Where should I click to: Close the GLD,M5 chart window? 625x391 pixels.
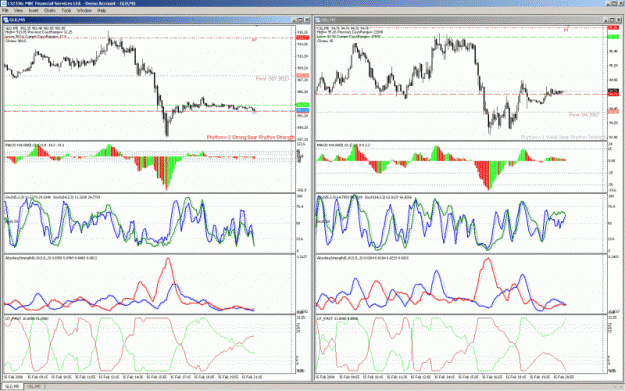pos(307,20)
